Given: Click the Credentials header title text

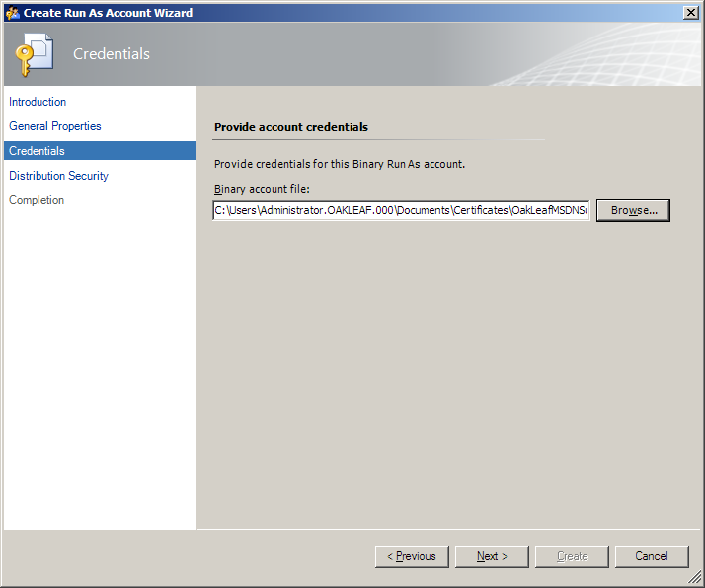Looking at the screenshot, I should point(112,54).
